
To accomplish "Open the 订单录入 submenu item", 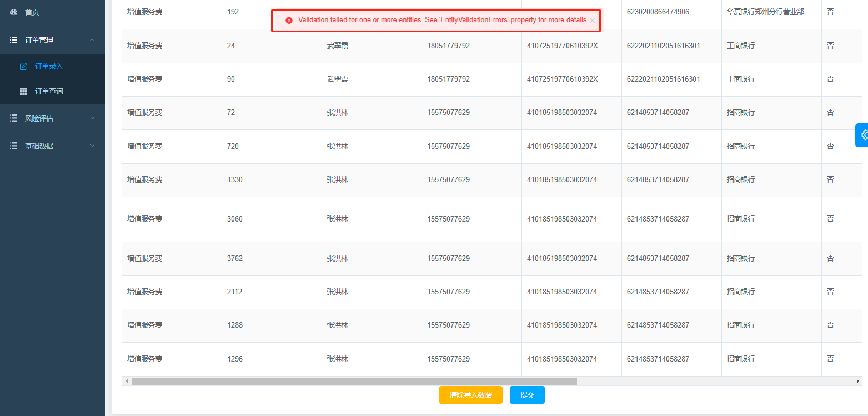I will click(49, 67).
